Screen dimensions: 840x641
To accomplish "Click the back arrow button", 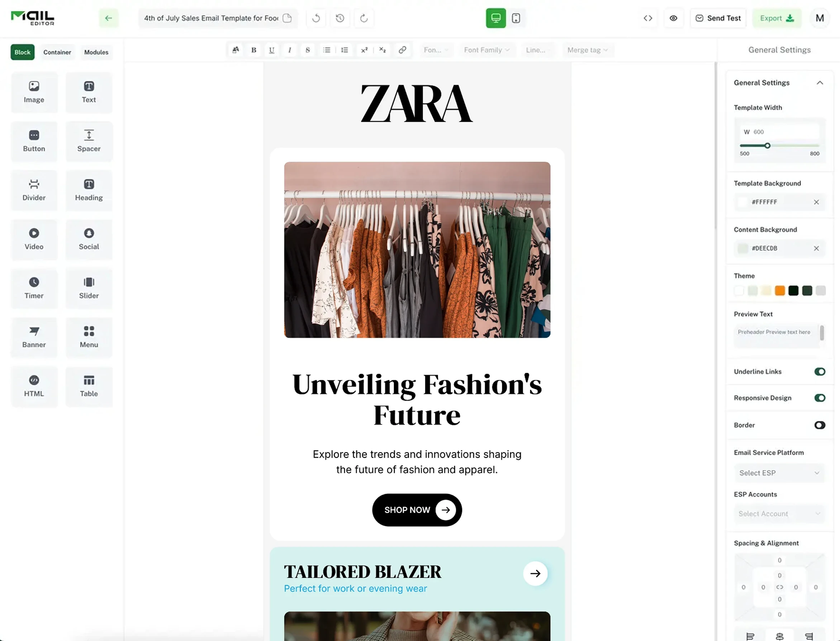I will point(109,18).
